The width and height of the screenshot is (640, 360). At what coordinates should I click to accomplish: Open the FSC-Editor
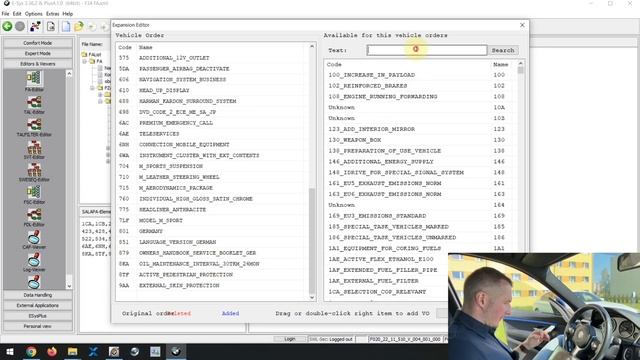(x=34, y=195)
